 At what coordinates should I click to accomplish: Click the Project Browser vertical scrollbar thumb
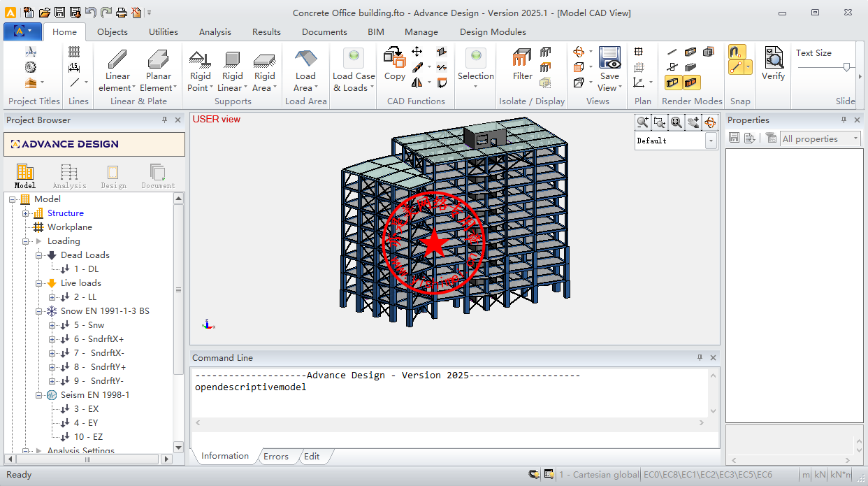178,290
